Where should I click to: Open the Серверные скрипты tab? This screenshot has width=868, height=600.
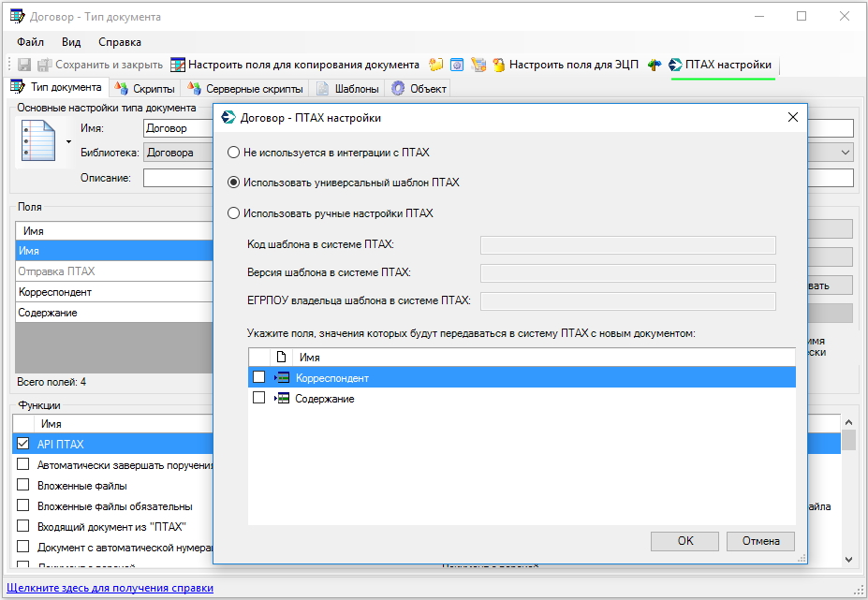tap(245, 89)
